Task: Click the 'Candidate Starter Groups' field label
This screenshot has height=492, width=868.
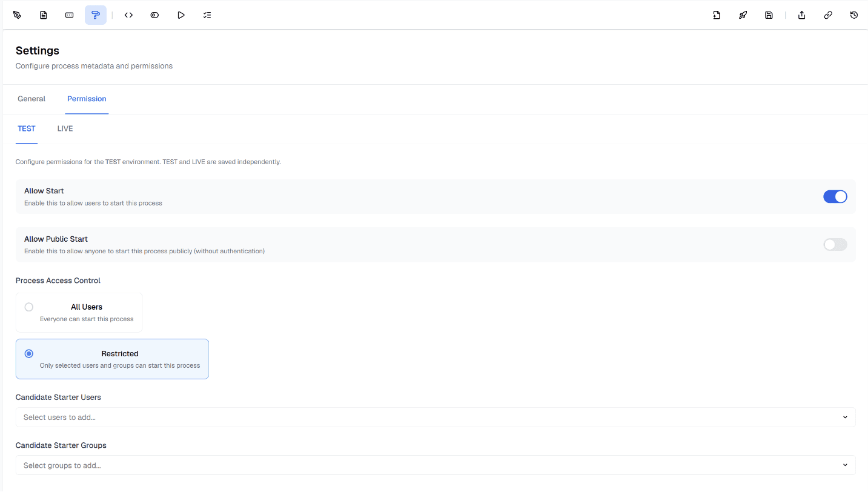Action: coord(61,445)
